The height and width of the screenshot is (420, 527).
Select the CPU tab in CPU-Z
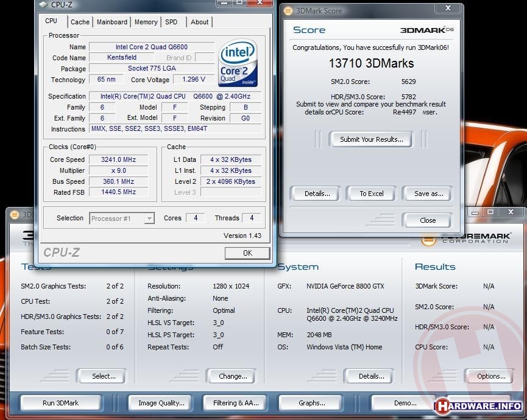(x=51, y=21)
